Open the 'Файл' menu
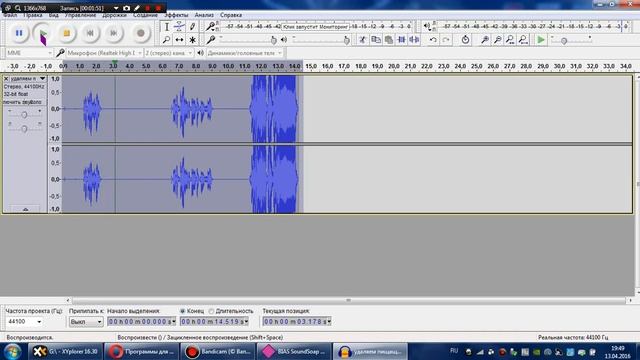The height and width of the screenshot is (360, 640). coord(10,15)
